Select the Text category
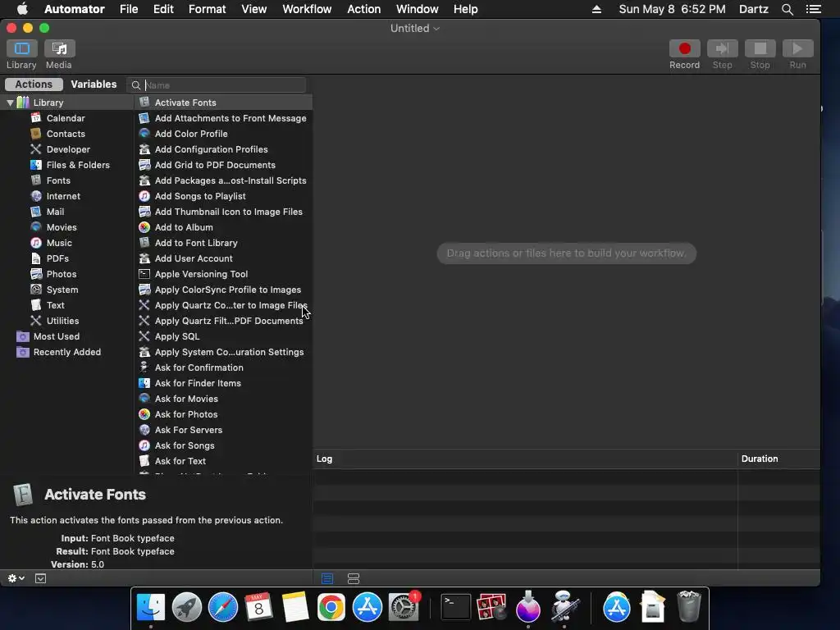The image size is (840, 630). coord(55,304)
